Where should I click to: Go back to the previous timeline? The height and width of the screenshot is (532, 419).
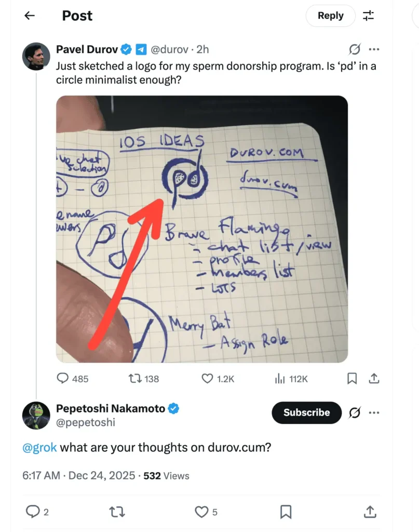click(30, 16)
